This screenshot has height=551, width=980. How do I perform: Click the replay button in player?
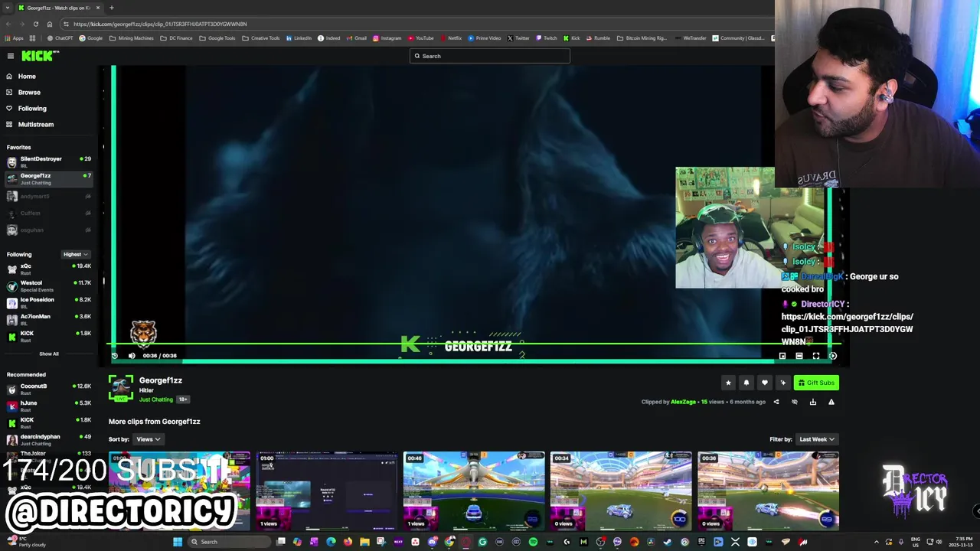coord(115,355)
